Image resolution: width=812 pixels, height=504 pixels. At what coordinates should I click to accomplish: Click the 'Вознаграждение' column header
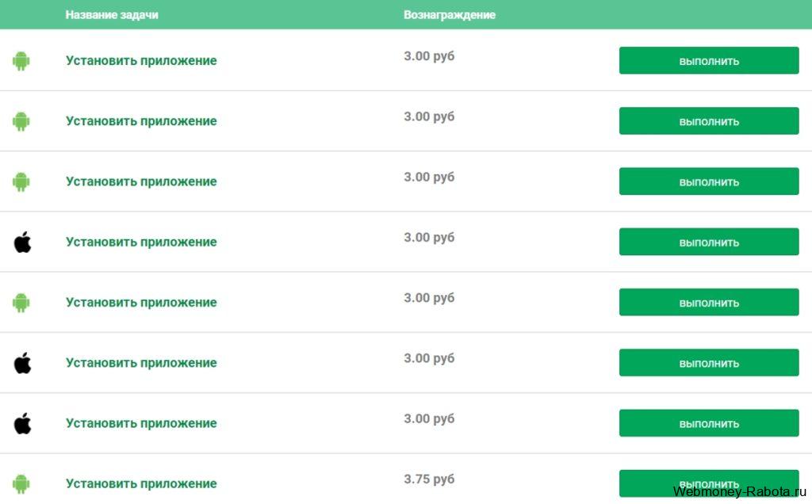pyautogui.click(x=450, y=15)
